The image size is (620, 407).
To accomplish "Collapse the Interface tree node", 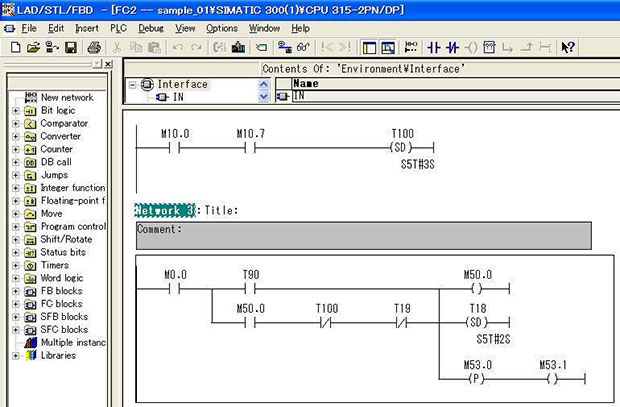I will click(x=134, y=85).
